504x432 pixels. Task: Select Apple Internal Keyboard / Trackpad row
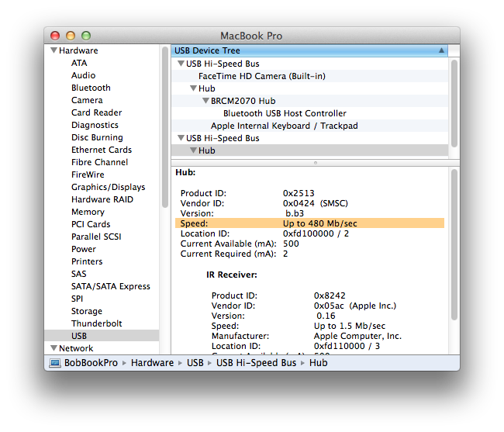click(309, 126)
